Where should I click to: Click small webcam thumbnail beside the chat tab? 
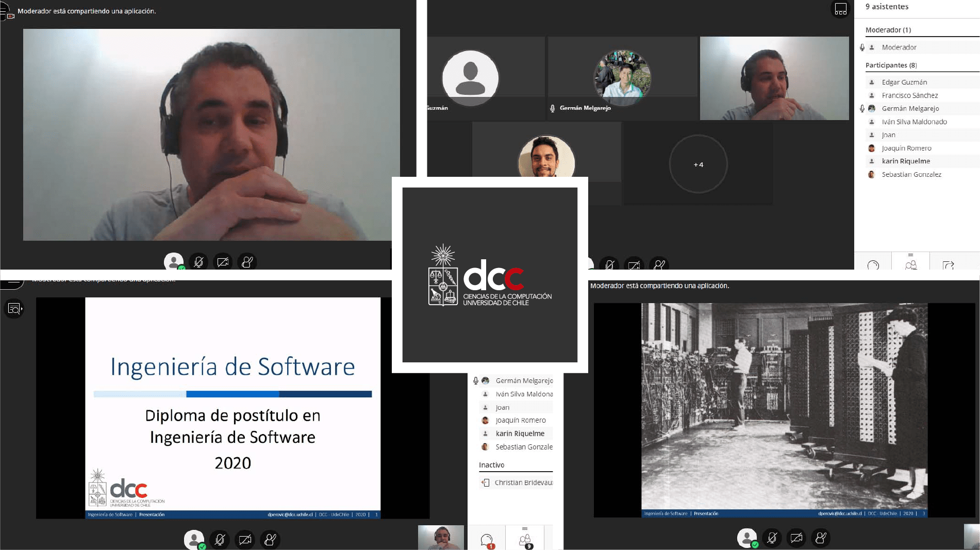click(x=441, y=538)
